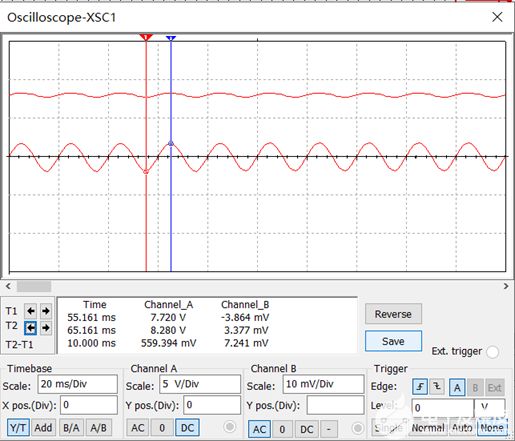The image size is (515, 441).
Task: Click red T1 cursor marker at top
Action: point(146,37)
